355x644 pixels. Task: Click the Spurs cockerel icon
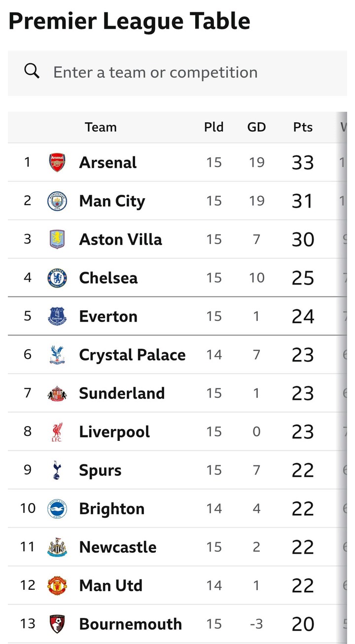pyautogui.click(x=57, y=470)
